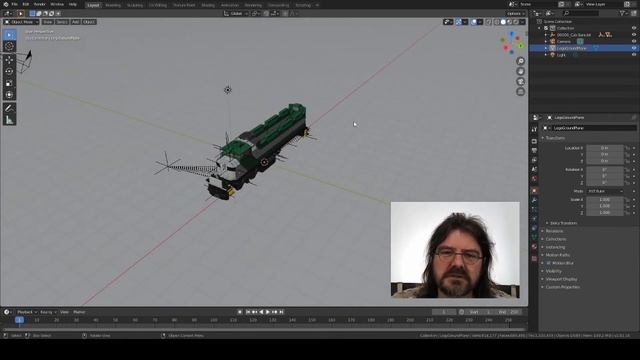Click the outliner filter funnel icon
The image size is (640, 360).
pyautogui.click(x=623, y=13)
